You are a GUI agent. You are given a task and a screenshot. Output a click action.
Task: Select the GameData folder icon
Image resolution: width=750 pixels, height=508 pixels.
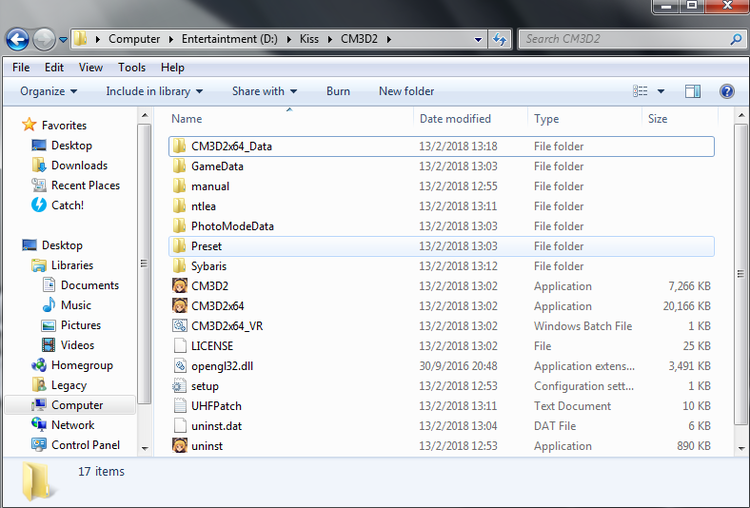[x=179, y=166]
